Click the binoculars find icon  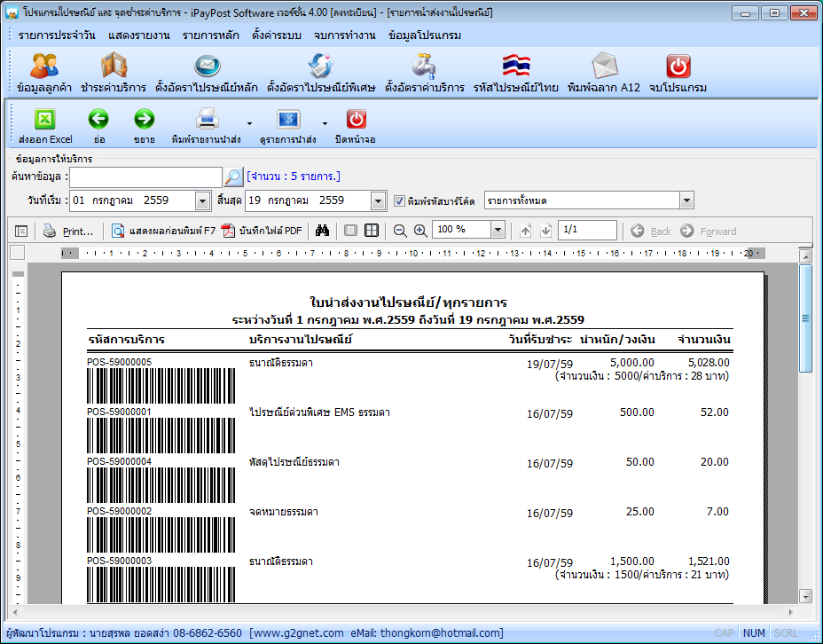323,231
